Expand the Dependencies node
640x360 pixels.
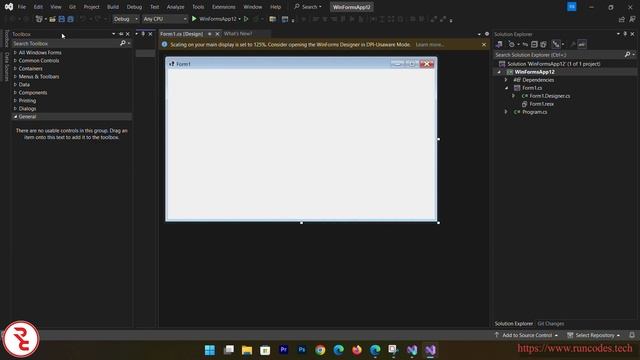click(x=506, y=80)
